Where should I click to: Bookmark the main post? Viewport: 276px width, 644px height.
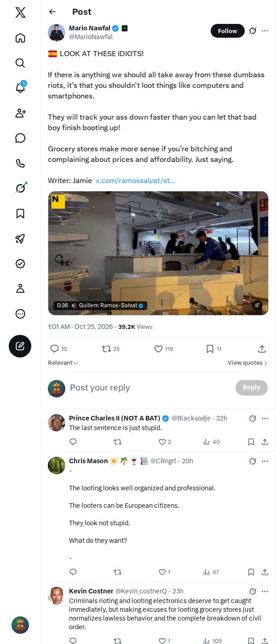[x=214, y=349]
